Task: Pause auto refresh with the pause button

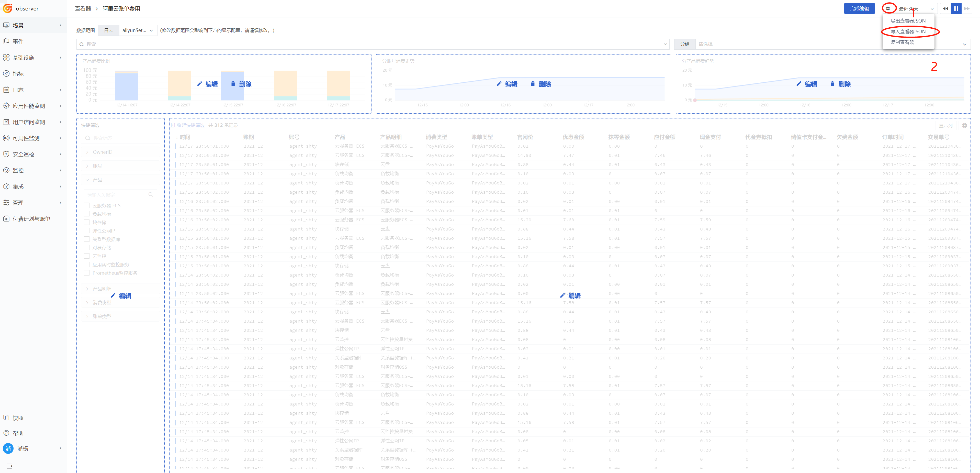Action: [x=956, y=8]
